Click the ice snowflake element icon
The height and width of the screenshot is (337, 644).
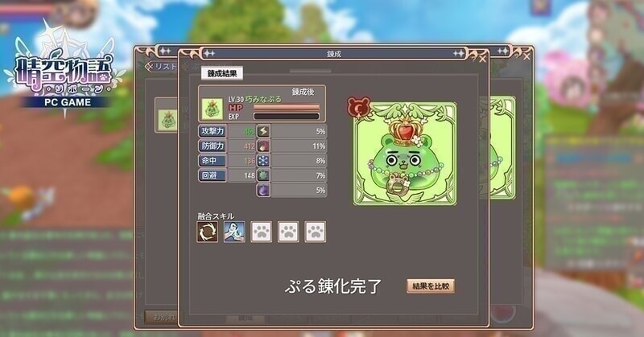click(263, 161)
